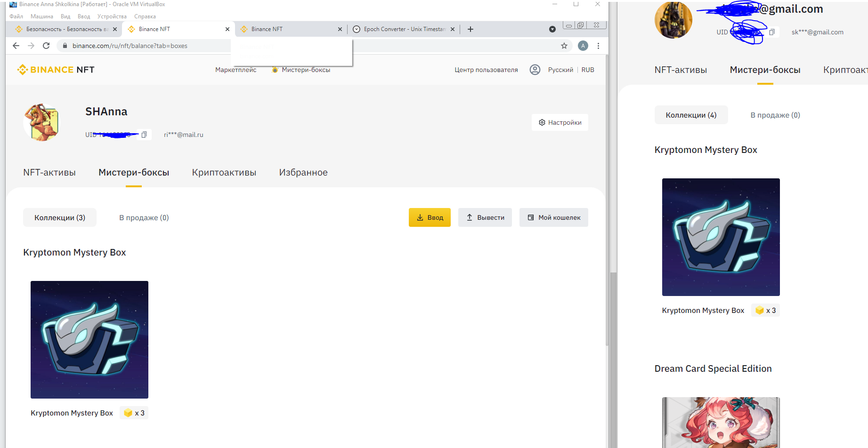Select the Мистери-боксы tab under SHAnna
The image size is (868, 448).
[134, 172]
